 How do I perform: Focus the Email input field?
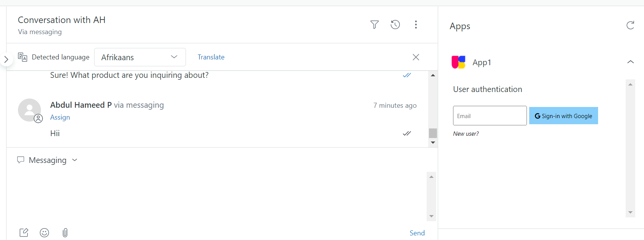pyautogui.click(x=490, y=116)
